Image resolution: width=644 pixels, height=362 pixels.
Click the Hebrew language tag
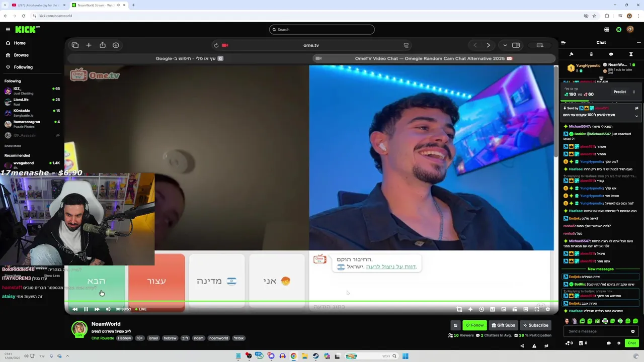(124, 338)
